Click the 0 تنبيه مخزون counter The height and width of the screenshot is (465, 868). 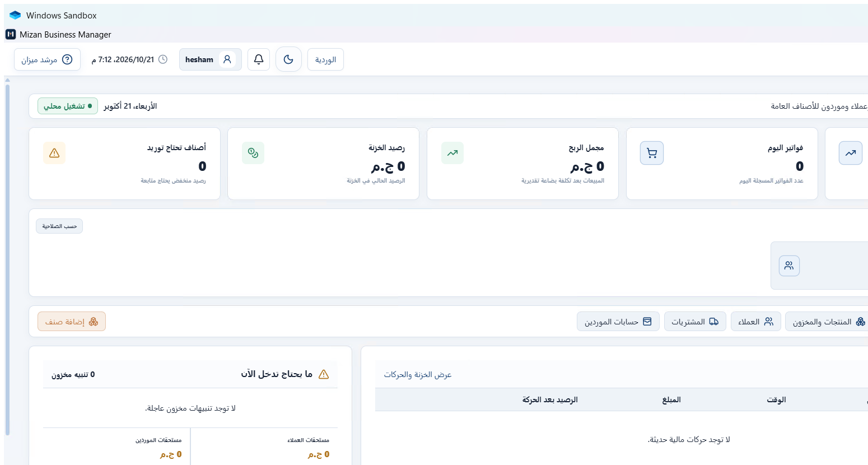tap(73, 374)
